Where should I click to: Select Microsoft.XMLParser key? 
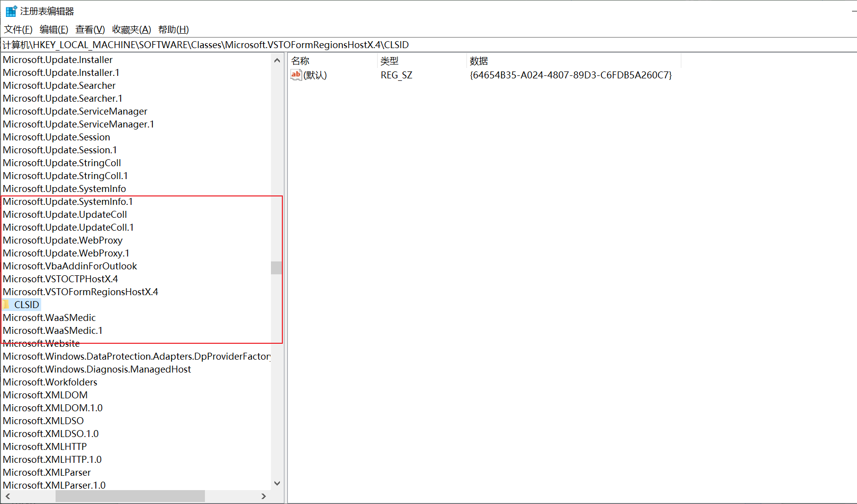(47, 472)
